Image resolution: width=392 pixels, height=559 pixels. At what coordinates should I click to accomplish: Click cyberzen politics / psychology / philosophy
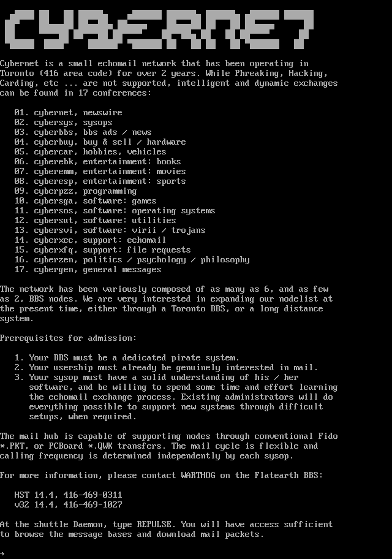[132, 260]
